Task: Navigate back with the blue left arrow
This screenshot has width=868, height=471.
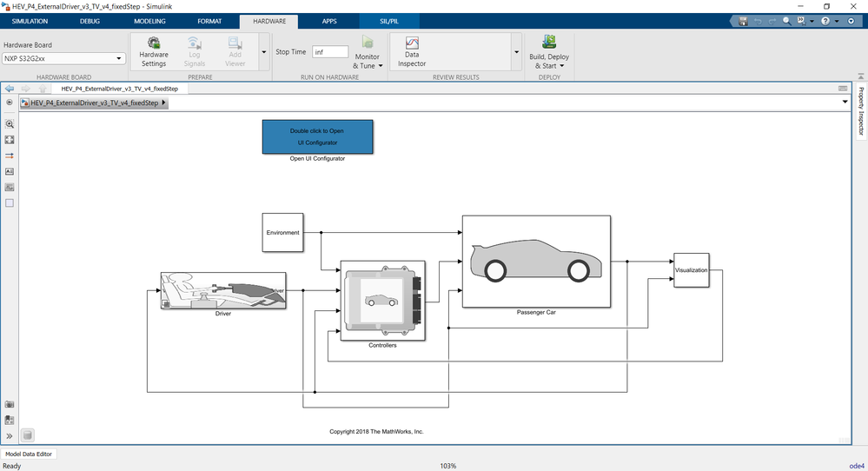Action: pyautogui.click(x=10, y=89)
